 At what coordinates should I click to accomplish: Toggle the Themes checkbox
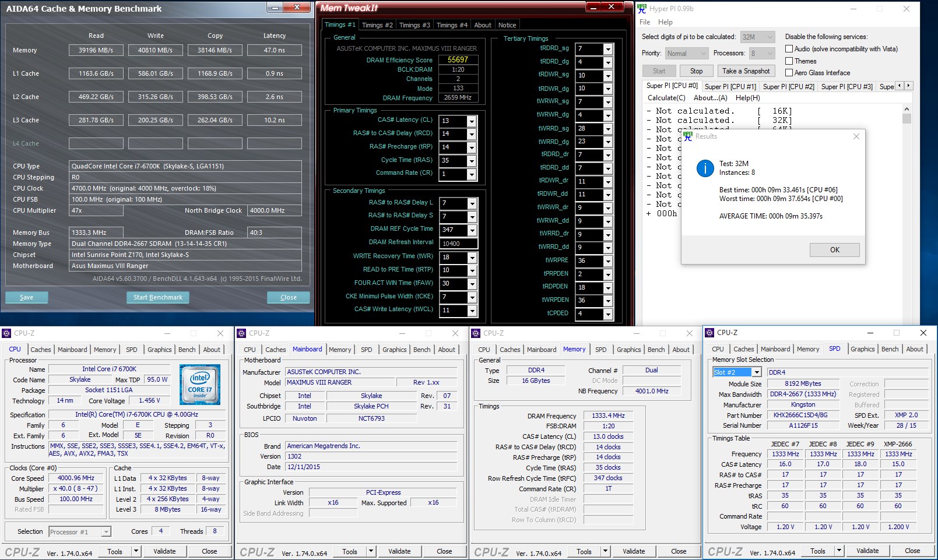click(789, 61)
